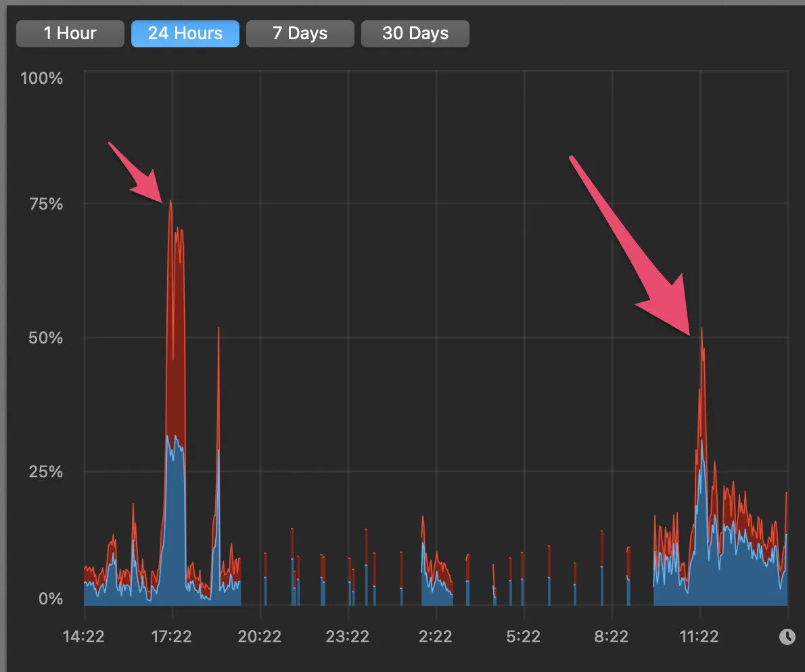Switch to the 1 Hour view
The image size is (805, 672).
click(x=70, y=33)
